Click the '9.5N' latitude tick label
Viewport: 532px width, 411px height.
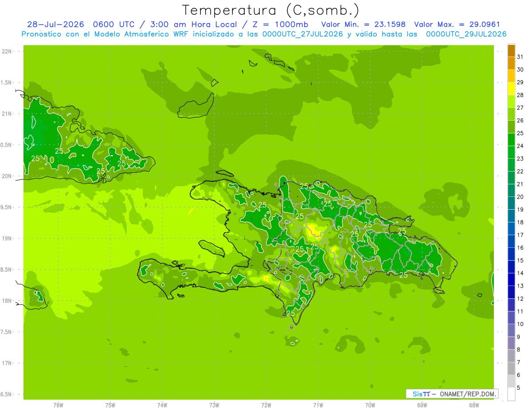6,207
